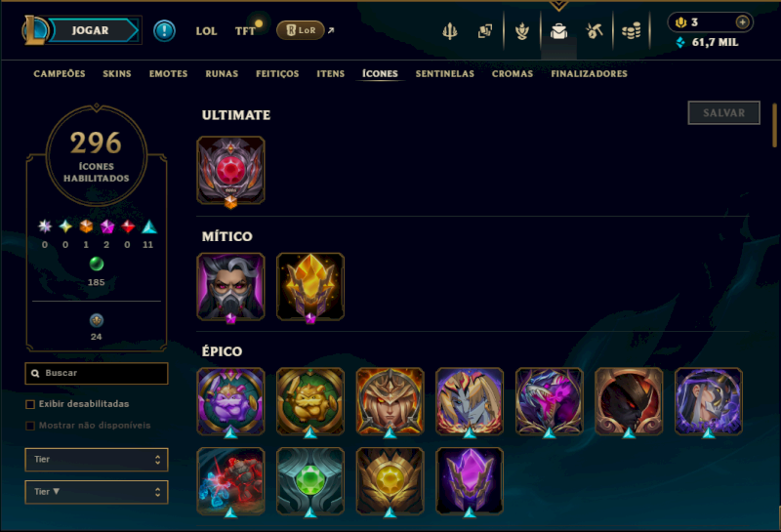Open the first Tier dropdown

point(97,459)
